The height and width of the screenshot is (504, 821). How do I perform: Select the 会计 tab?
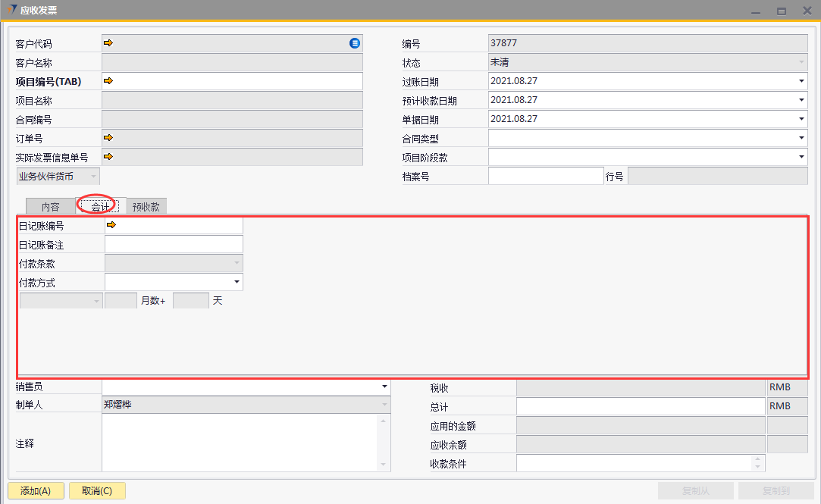click(x=99, y=207)
